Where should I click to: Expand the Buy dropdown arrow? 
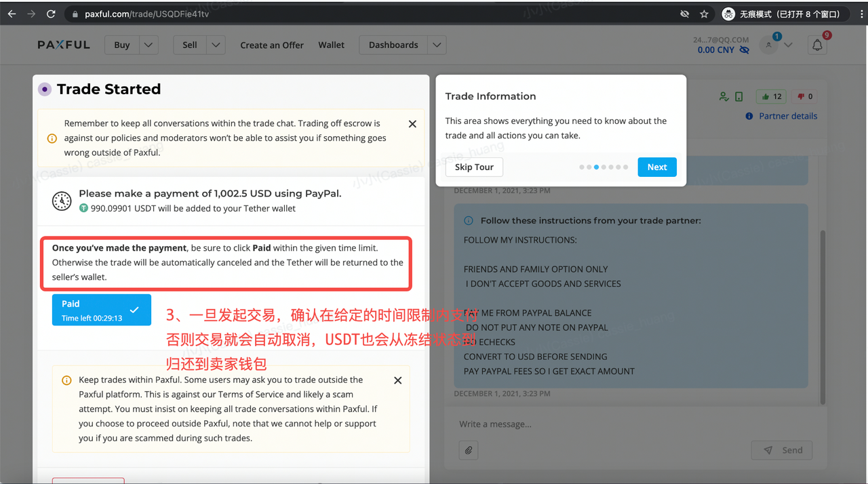coord(149,45)
